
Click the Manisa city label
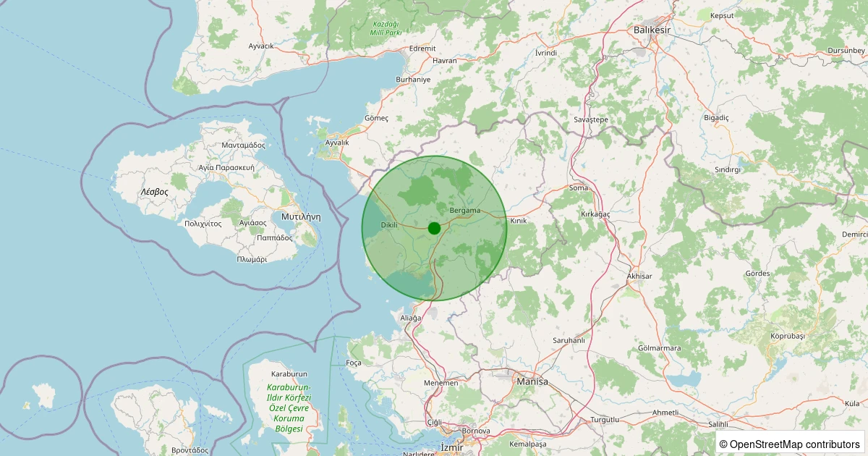point(532,381)
